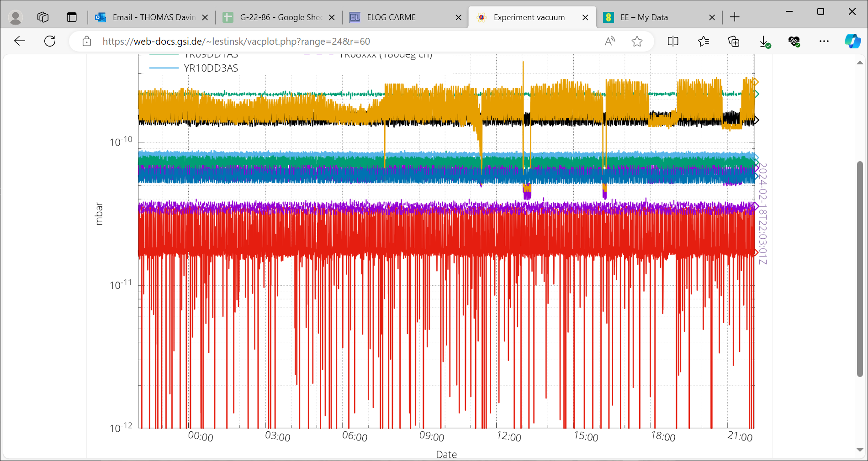This screenshot has height=461, width=868.
Task: Open the Copilot sidebar
Action: tap(852, 42)
